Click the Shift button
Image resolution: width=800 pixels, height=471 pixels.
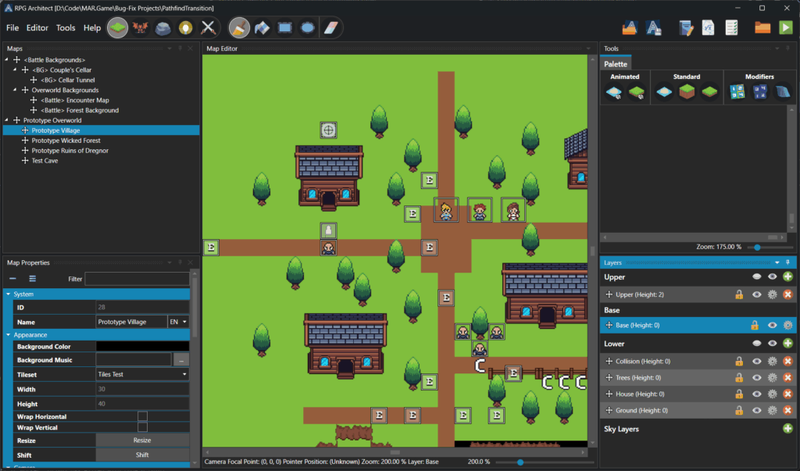pyautogui.click(x=142, y=454)
